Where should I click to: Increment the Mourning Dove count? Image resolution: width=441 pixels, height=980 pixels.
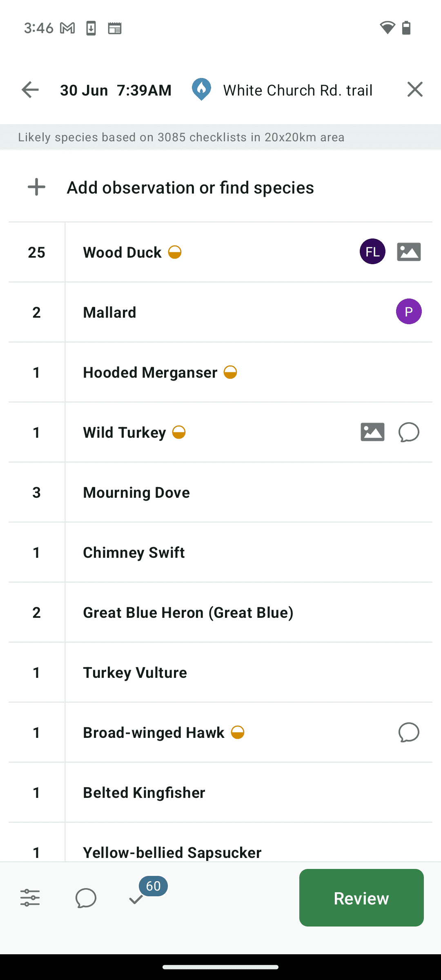pos(36,492)
